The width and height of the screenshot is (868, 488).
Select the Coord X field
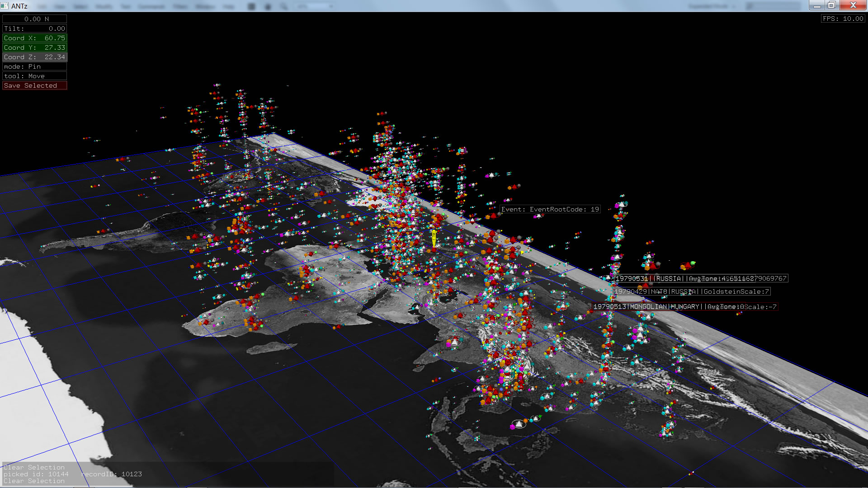[x=34, y=38]
